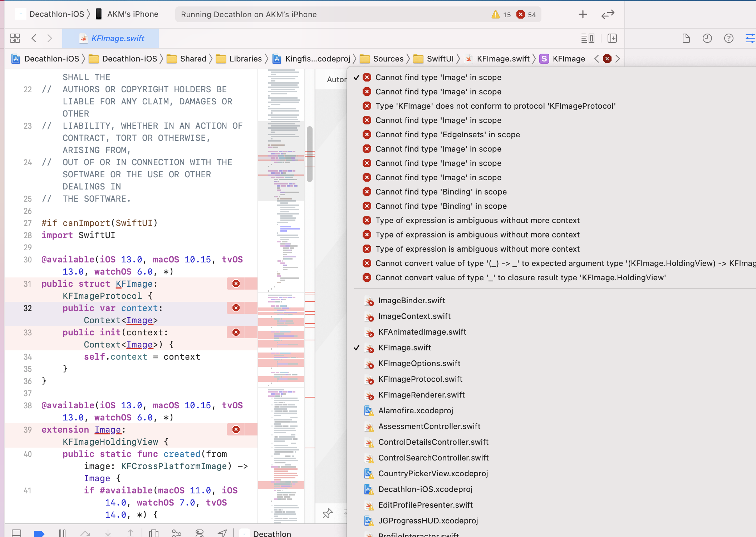Select the checked 'Cannot find type Image' error
Viewport: 756px width, 537px height.
coord(438,77)
